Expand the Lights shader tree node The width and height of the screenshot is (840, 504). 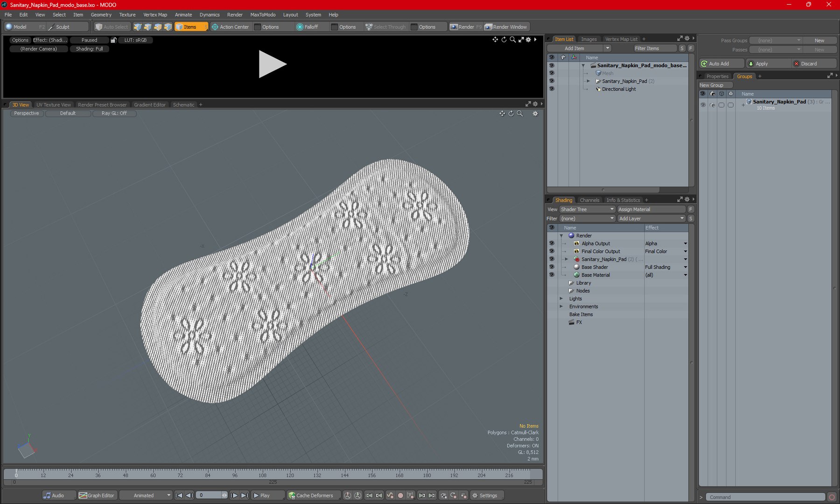pos(561,299)
